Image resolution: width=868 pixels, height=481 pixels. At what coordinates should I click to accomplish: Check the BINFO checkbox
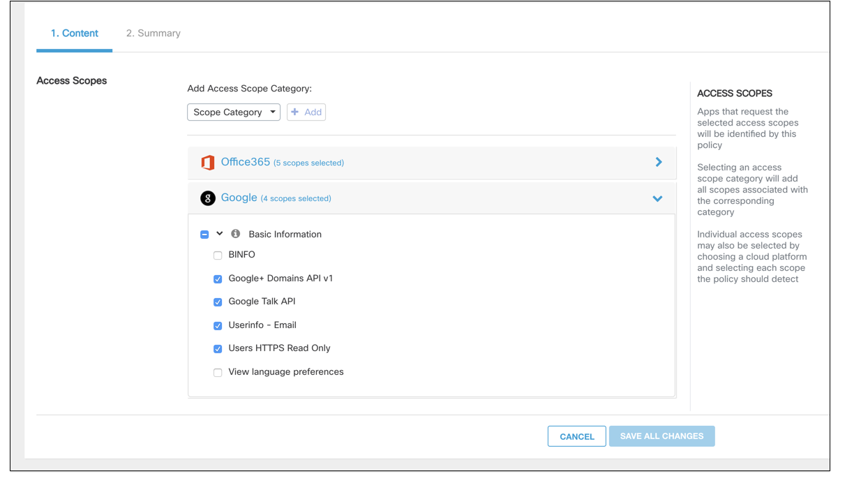click(218, 256)
